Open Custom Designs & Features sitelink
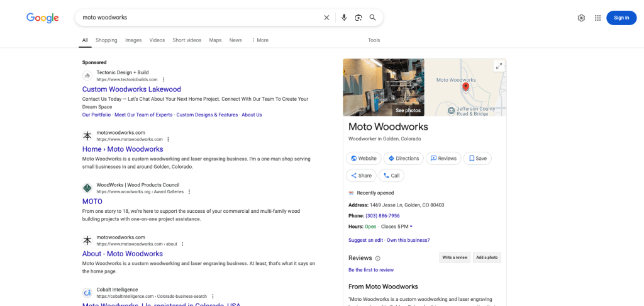The image size is (644, 306). tap(207, 115)
